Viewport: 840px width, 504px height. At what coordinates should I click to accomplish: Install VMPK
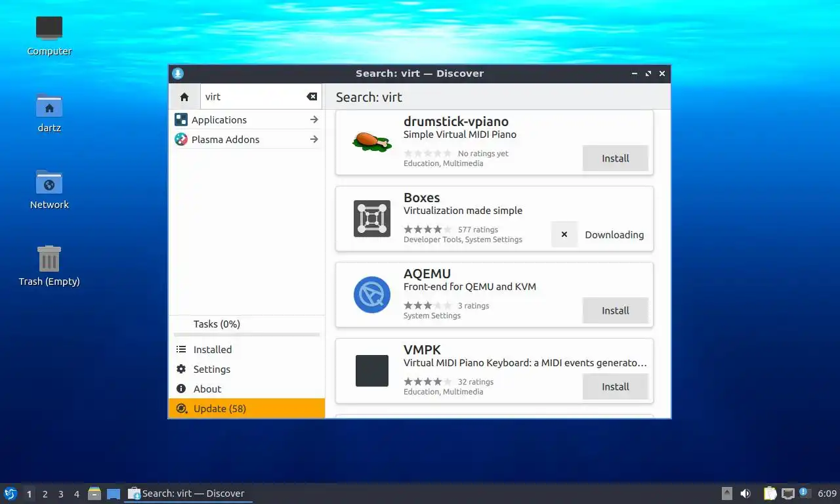(616, 387)
